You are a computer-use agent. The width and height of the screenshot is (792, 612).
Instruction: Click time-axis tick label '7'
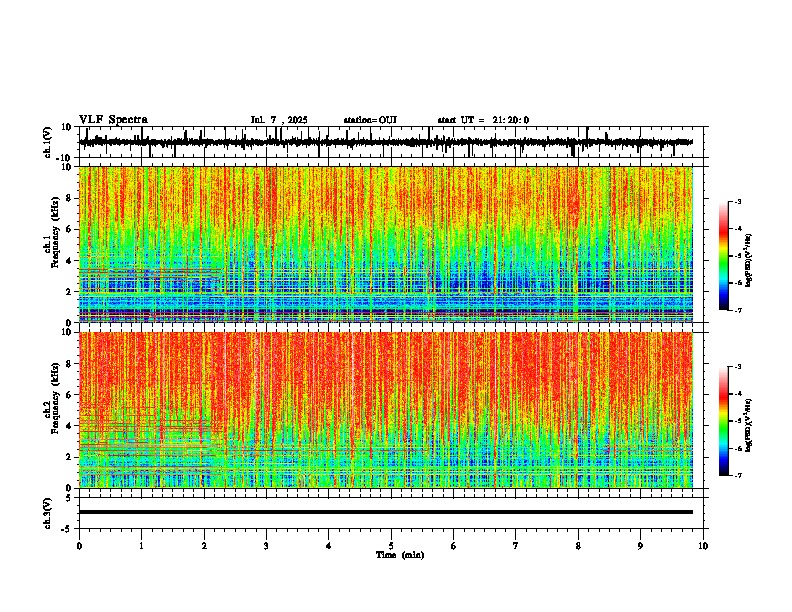click(x=516, y=546)
